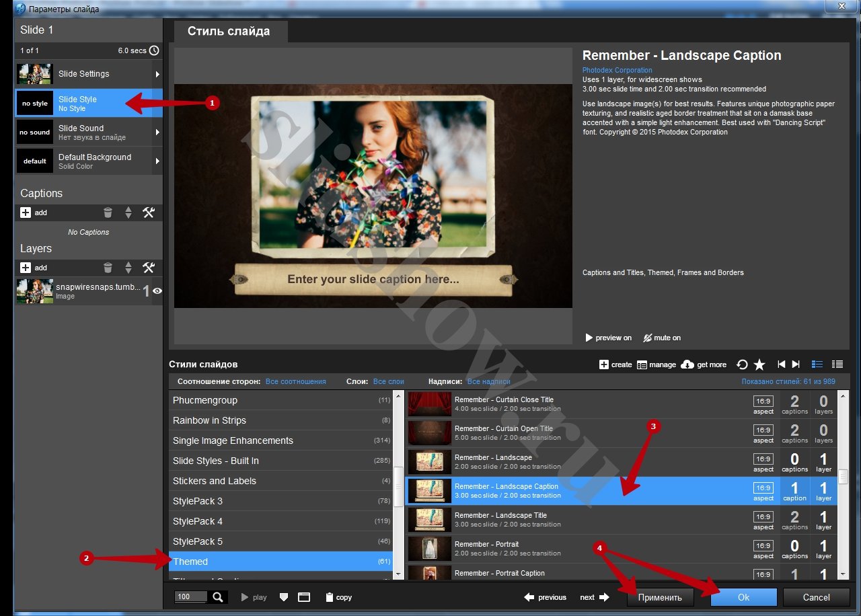
Task: Select Slide Styles - Built In category
Action: (x=280, y=461)
